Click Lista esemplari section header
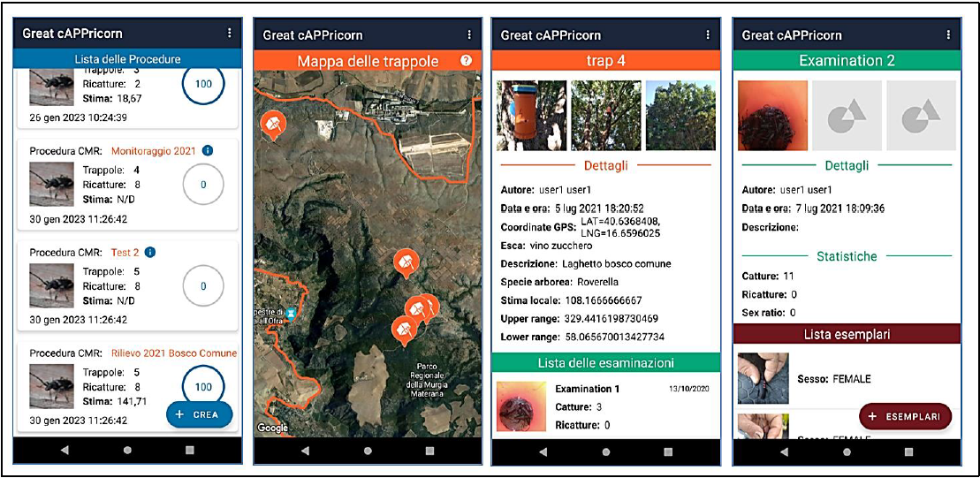Screen dimensions: 980x478 (847, 334)
